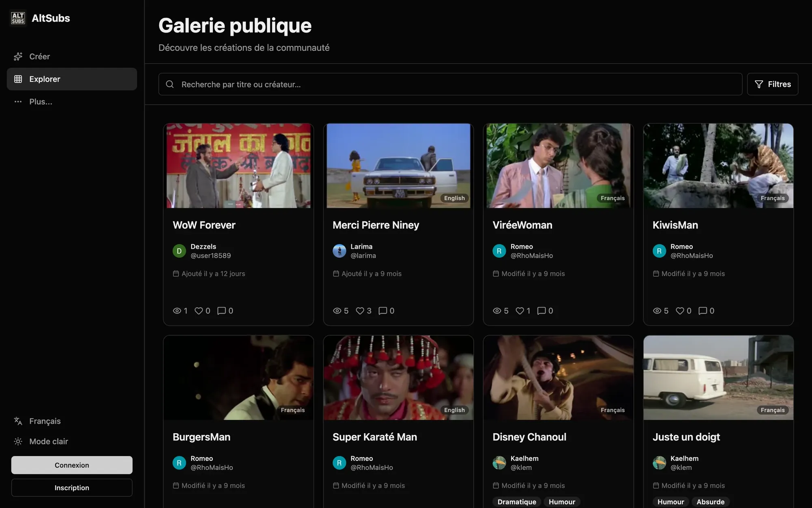Open the Merci Pierre Niney title
The height and width of the screenshot is (508, 812).
(x=376, y=225)
